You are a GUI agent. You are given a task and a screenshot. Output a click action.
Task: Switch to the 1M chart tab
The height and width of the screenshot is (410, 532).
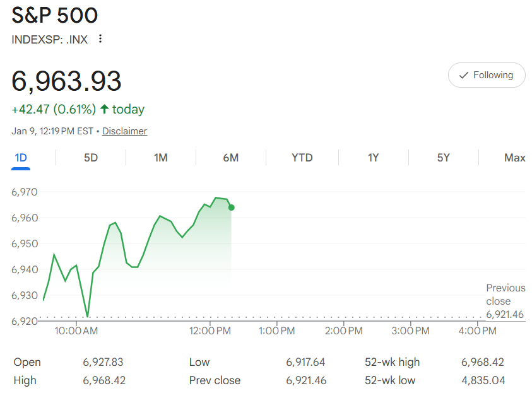[x=161, y=158]
